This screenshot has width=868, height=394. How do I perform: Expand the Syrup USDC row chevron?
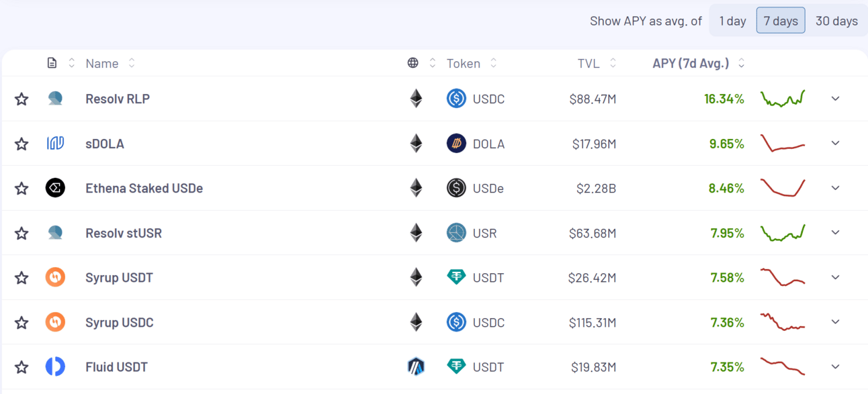tap(835, 322)
